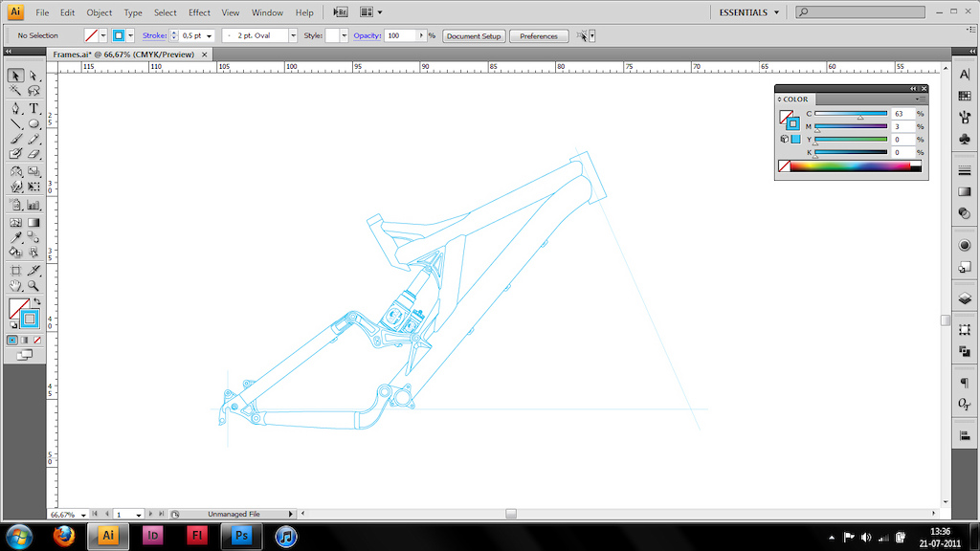Click the Magenta slider in Color panel
The width and height of the screenshot is (980, 551).
coord(851,127)
